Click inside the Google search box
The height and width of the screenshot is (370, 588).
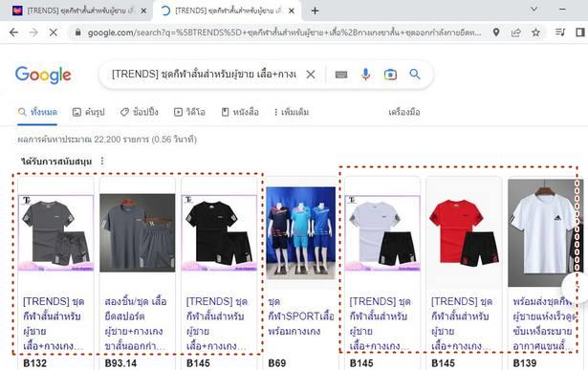coord(204,75)
